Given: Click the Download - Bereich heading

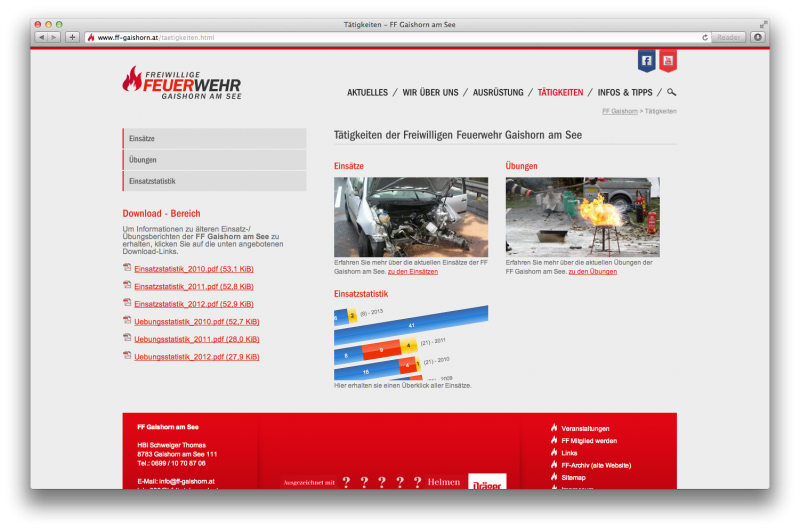Looking at the screenshot, I should click(x=161, y=213).
